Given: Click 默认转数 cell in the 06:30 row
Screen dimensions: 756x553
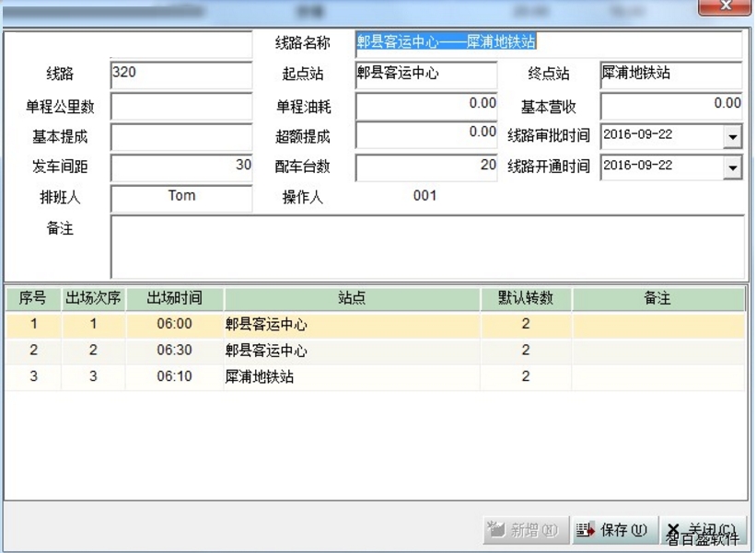Looking at the screenshot, I should 526,351.
